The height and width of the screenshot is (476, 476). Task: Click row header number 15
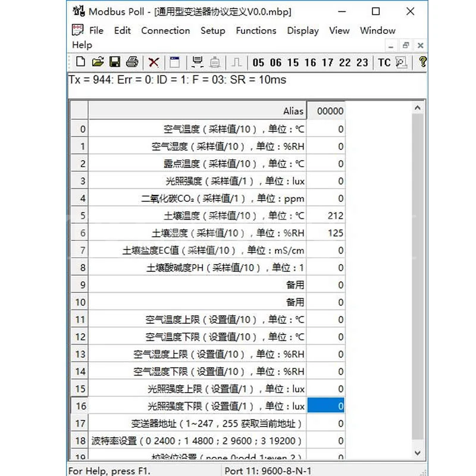80,389
